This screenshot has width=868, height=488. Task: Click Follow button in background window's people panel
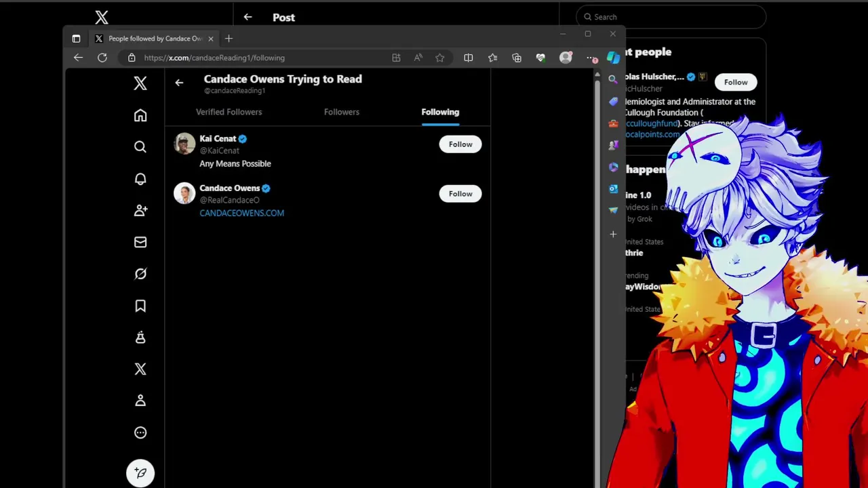pos(736,82)
